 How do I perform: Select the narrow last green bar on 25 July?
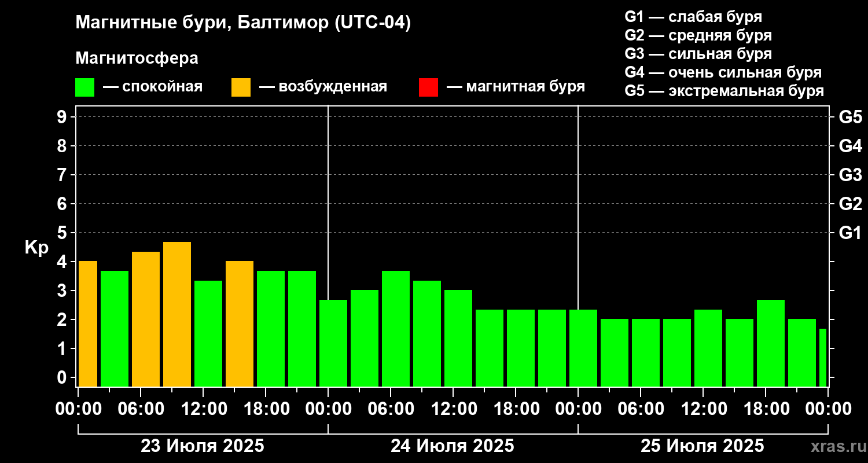[x=823, y=358]
